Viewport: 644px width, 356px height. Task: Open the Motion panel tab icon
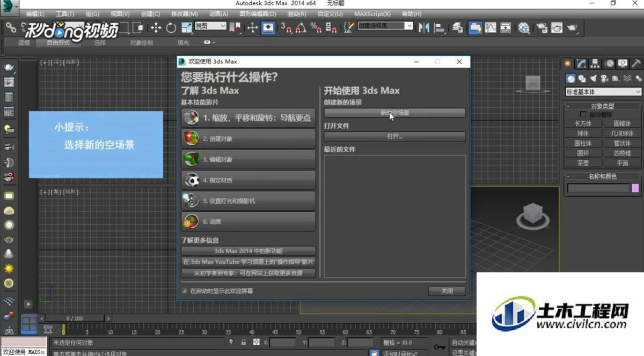tap(610, 63)
